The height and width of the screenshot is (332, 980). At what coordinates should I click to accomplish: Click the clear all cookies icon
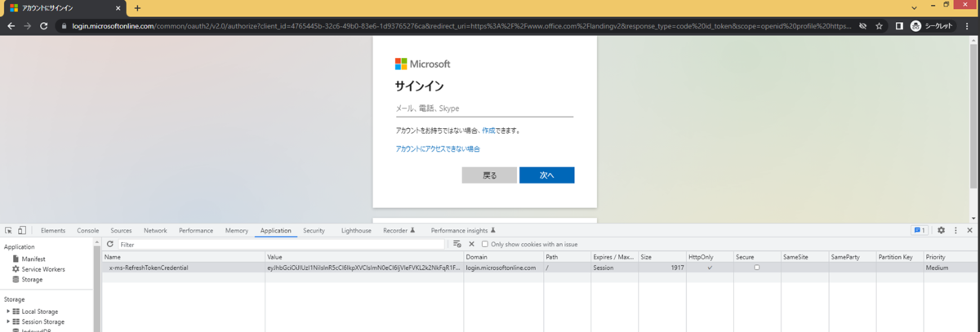[x=457, y=244]
